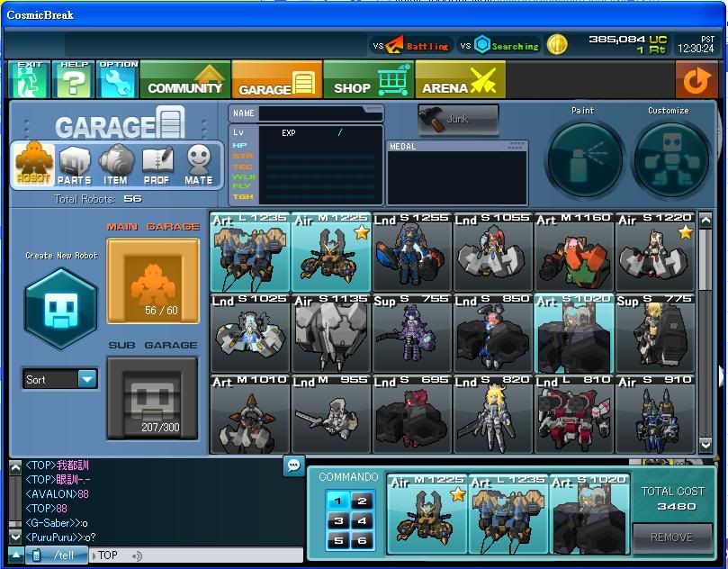Click the orange return arrow icon

[697, 80]
